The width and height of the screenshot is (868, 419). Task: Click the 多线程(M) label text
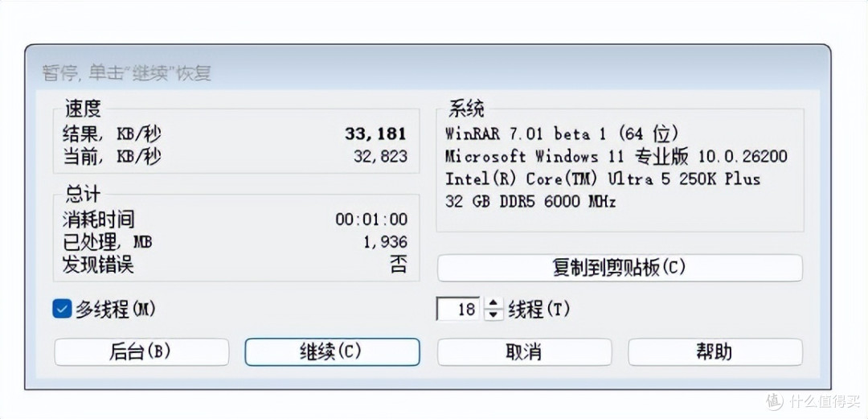[116, 310]
